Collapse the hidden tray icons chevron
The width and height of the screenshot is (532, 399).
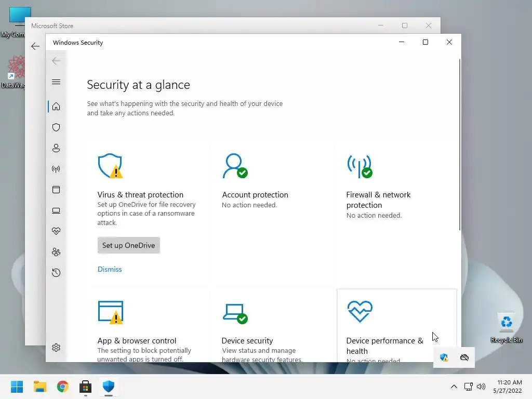point(454,387)
